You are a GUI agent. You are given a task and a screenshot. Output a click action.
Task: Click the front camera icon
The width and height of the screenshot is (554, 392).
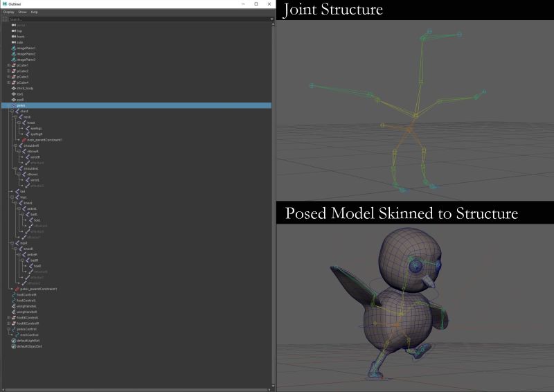[14, 37]
